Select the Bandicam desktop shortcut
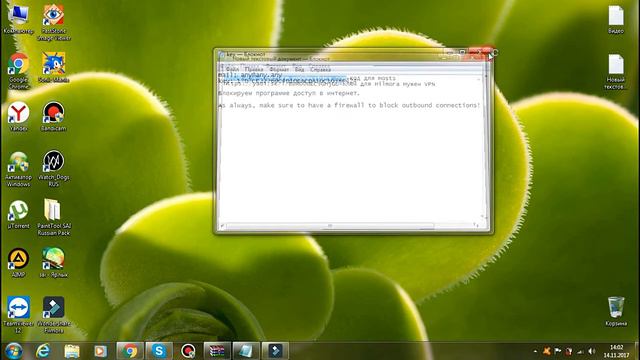Image resolution: width=640 pixels, height=360 pixels. pyautogui.click(x=53, y=116)
